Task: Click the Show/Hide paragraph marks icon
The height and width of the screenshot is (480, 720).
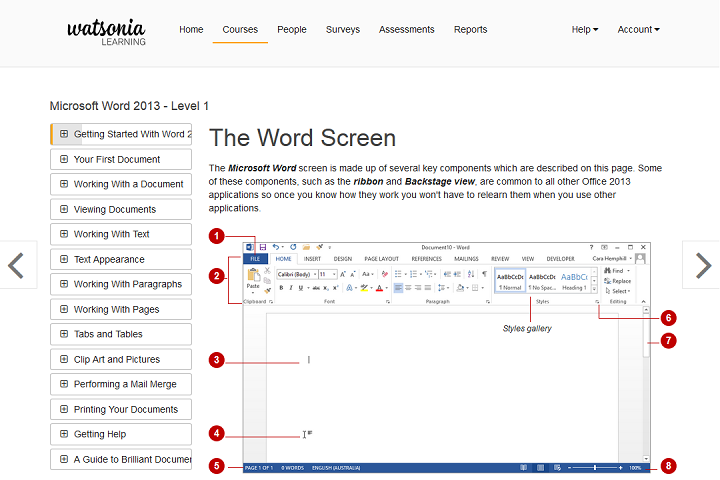Action: [484, 274]
